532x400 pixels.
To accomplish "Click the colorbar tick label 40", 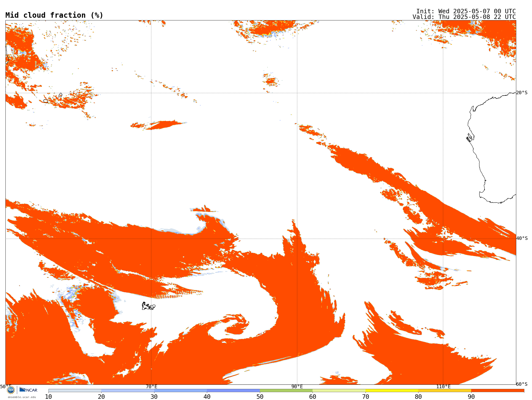I will (207, 397).
